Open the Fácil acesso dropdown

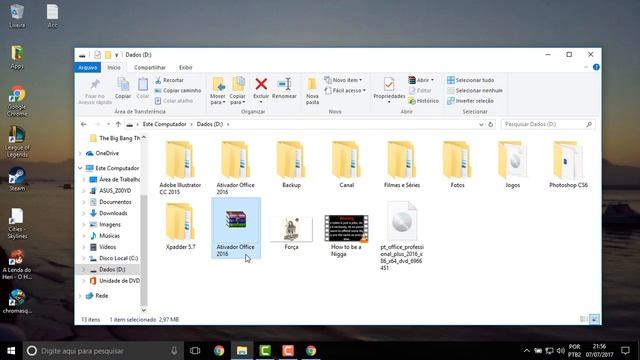(x=345, y=91)
